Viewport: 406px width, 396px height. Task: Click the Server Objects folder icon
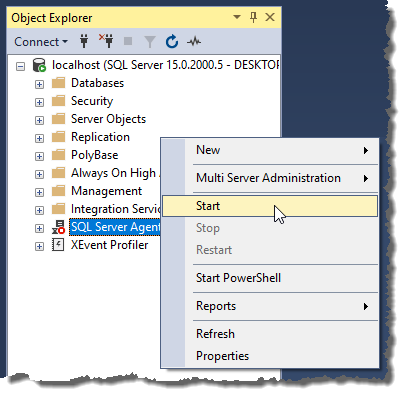[x=59, y=119]
